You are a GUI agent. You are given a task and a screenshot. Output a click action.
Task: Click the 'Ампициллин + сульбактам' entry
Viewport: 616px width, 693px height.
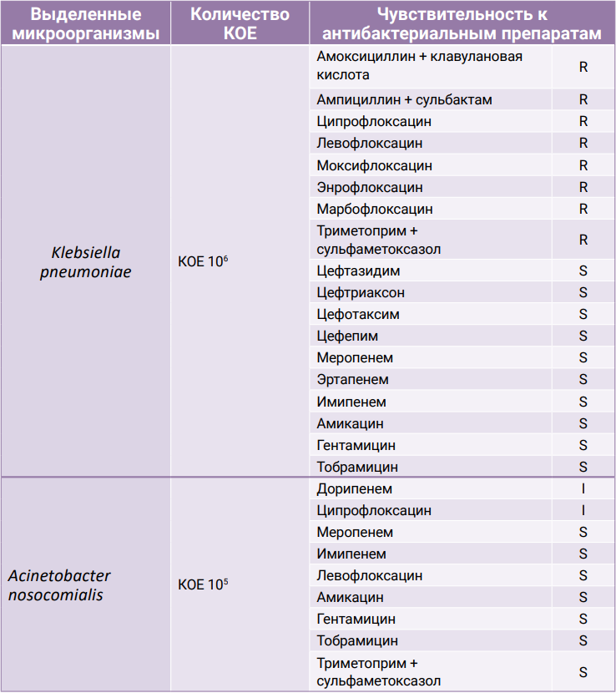click(x=404, y=100)
